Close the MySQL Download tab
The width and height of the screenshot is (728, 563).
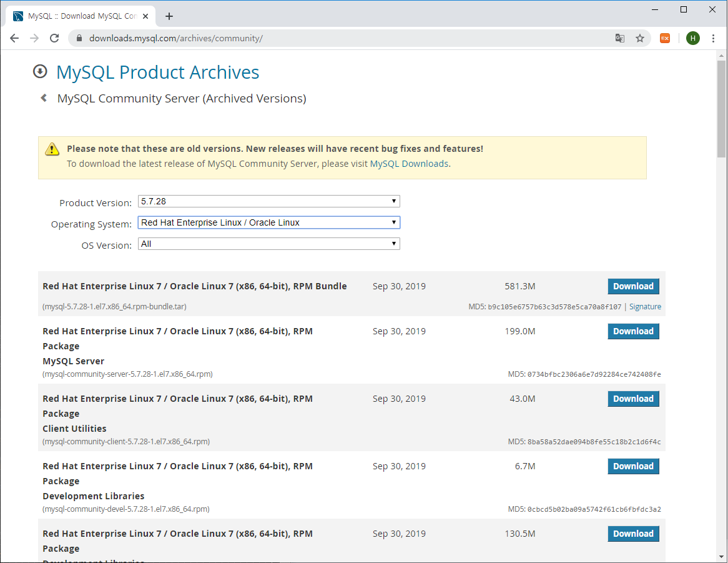[x=145, y=16]
